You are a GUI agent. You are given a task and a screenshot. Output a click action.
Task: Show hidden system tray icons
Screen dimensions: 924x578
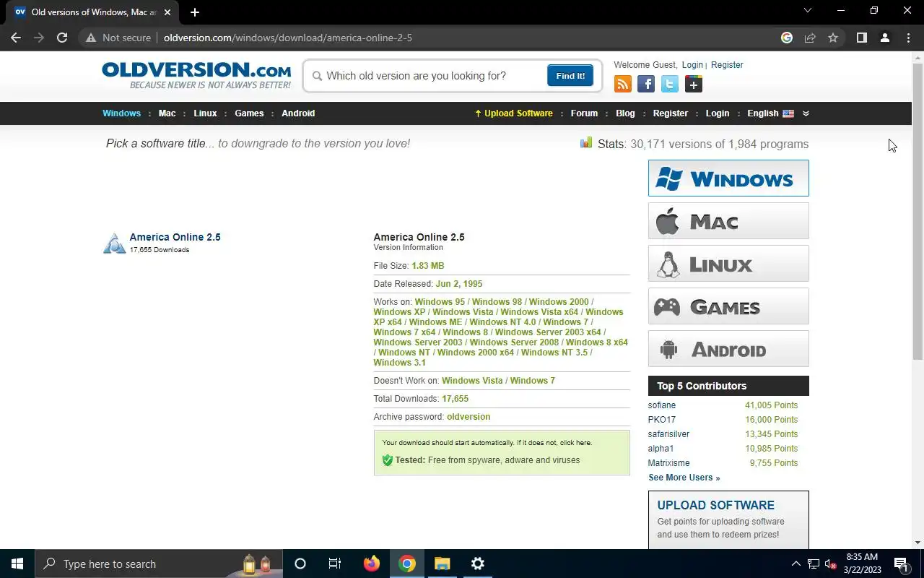point(796,564)
